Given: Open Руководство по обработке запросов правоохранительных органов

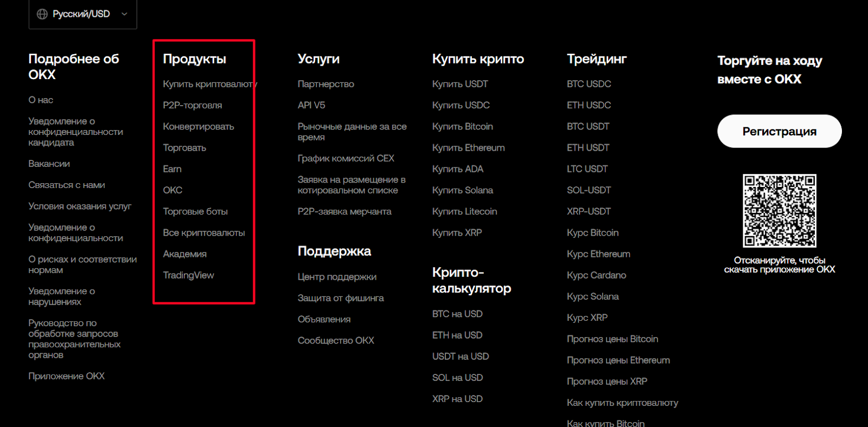Looking at the screenshot, I should click(74, 339).
